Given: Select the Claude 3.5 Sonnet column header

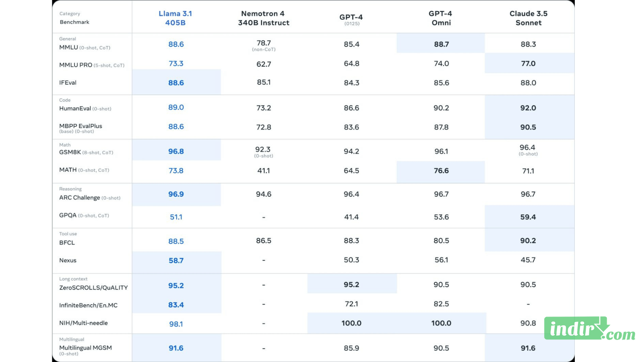Looking at the screenshot, I should pos(528,18).
